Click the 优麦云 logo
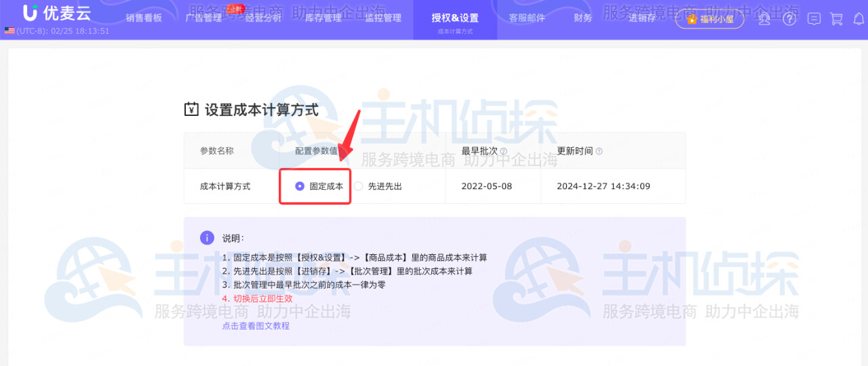Image resolution: width=868 pixels, height=366 pixels. tap(56, 13)
